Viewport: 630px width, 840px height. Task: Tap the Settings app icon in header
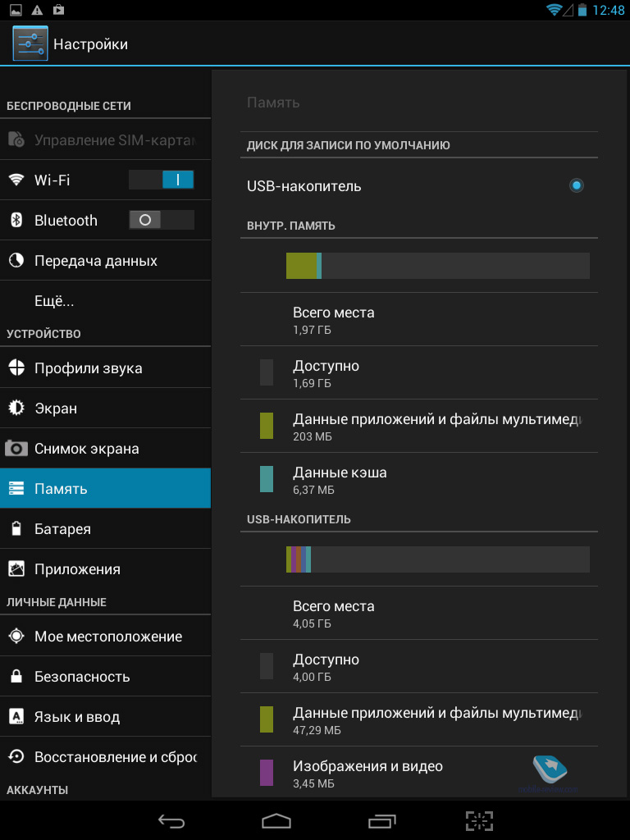pyautogui.click(x=30, y=43)
